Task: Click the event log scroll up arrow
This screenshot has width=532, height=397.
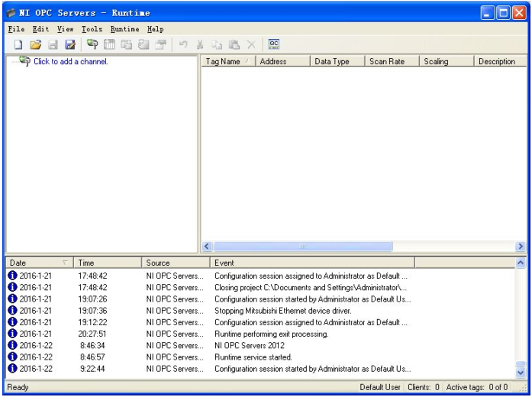Action: (521, 263)
